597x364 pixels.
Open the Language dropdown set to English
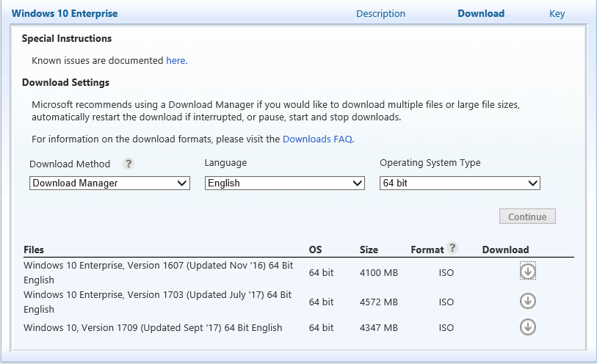pyautogui.click(x=285, y=183)
